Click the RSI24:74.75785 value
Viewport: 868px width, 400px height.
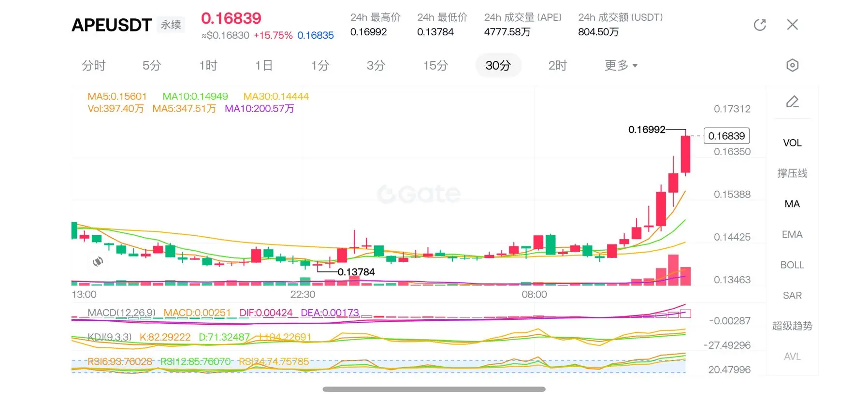[274, 361]
